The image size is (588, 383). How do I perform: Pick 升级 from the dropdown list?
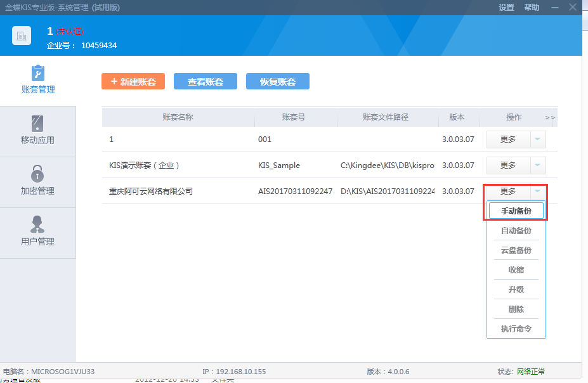click(516, 290)
